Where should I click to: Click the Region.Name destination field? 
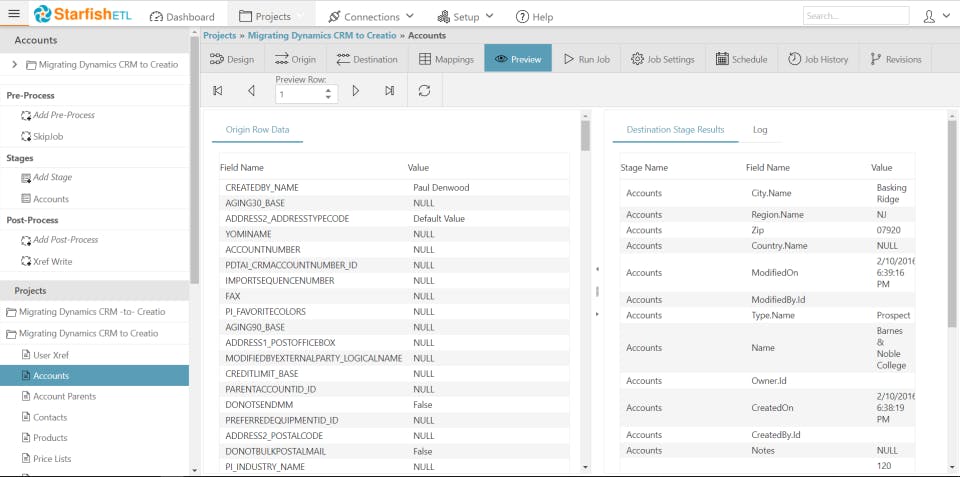[778, 214]
